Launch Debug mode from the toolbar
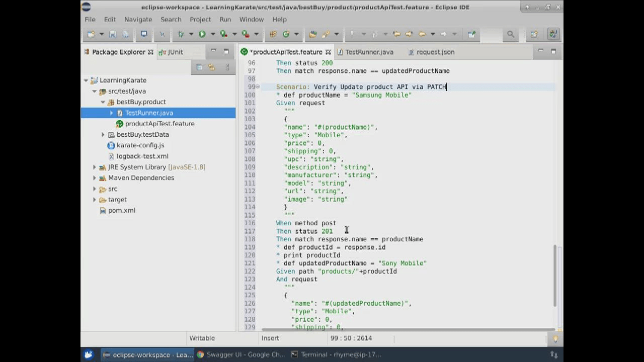The height and width of the screenshot is (362, 644). (x=181, y=34)
